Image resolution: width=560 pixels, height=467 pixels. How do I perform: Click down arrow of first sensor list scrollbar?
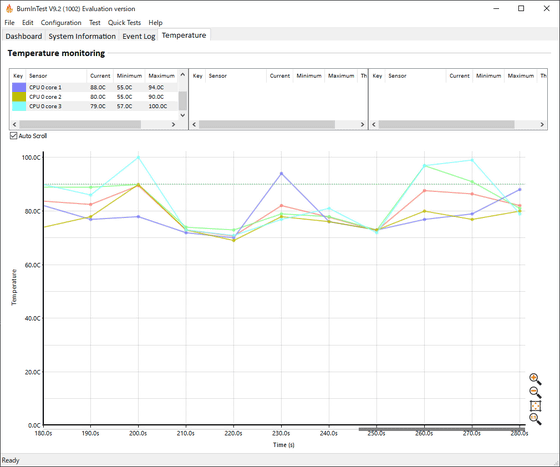point(182,115)
